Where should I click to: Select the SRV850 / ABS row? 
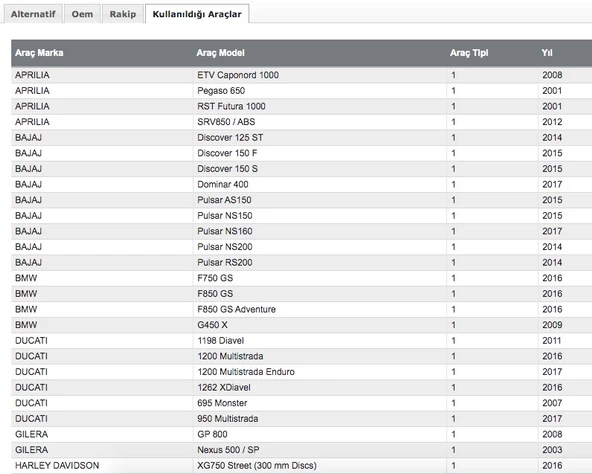coord(302,122)
